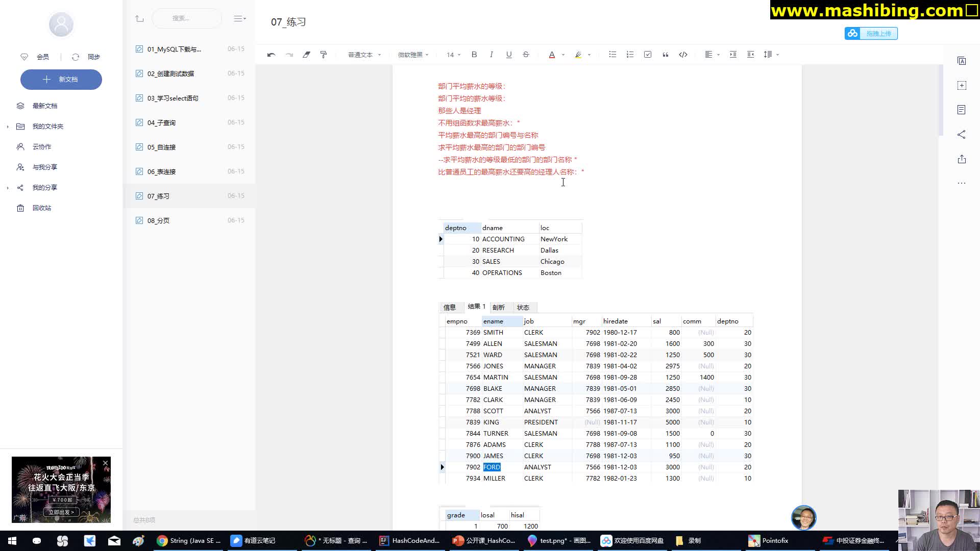Click the 同步 sync button

tap(86, 57)
